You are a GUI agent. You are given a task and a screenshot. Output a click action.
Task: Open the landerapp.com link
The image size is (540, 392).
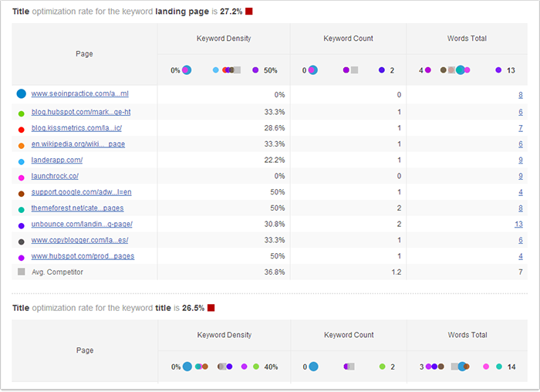coord(56,161)
